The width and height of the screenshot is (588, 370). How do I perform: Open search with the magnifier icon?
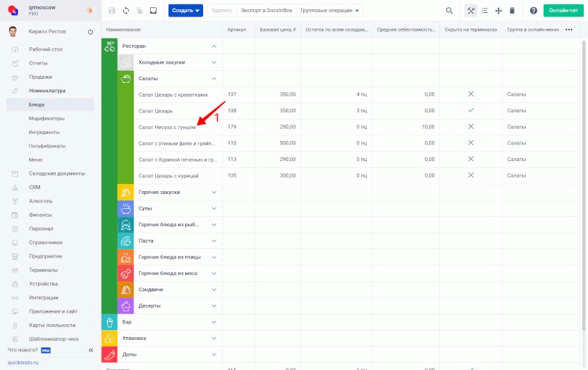pyautogui.click(x=449, y=11)
